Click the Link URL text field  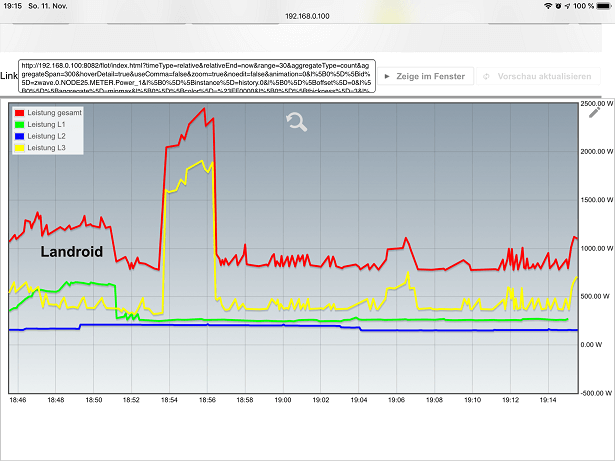click(x=196, y=76)
